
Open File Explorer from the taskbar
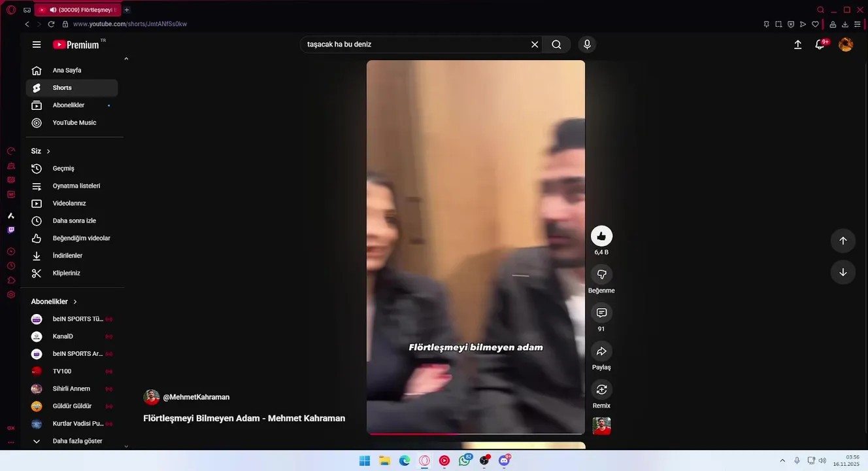coord(384,461)
